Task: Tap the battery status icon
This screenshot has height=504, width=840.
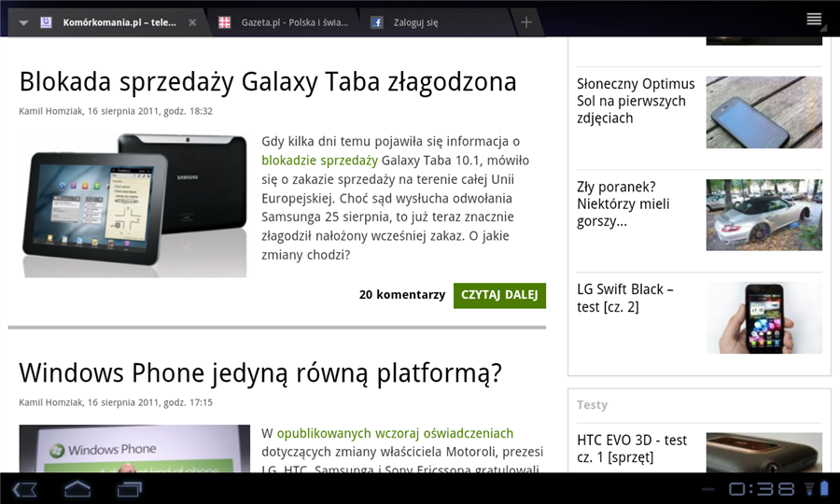Action: coord(823,488)
